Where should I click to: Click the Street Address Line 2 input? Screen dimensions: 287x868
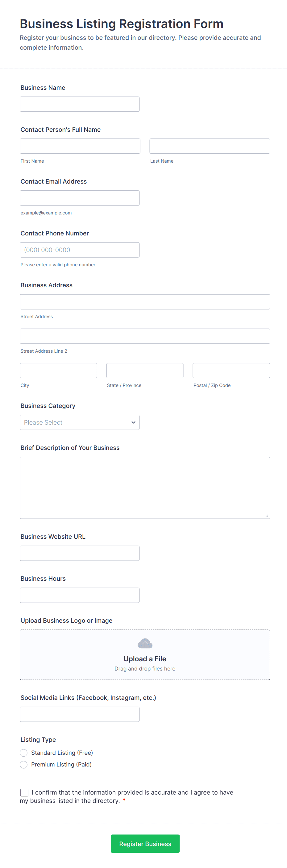pos(145,336)
